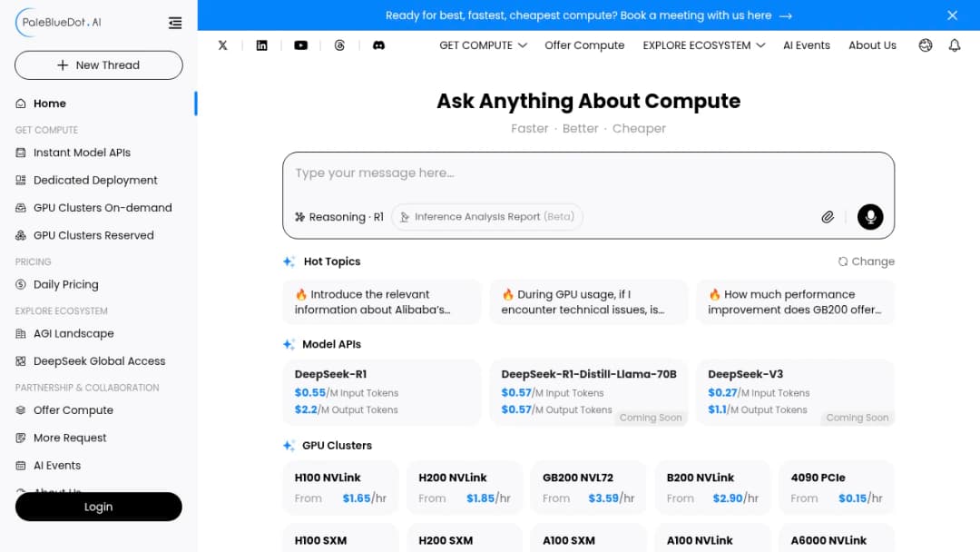Click the New Thread button
This screenshot has width=980, height=552.
[x=99, y=65]
